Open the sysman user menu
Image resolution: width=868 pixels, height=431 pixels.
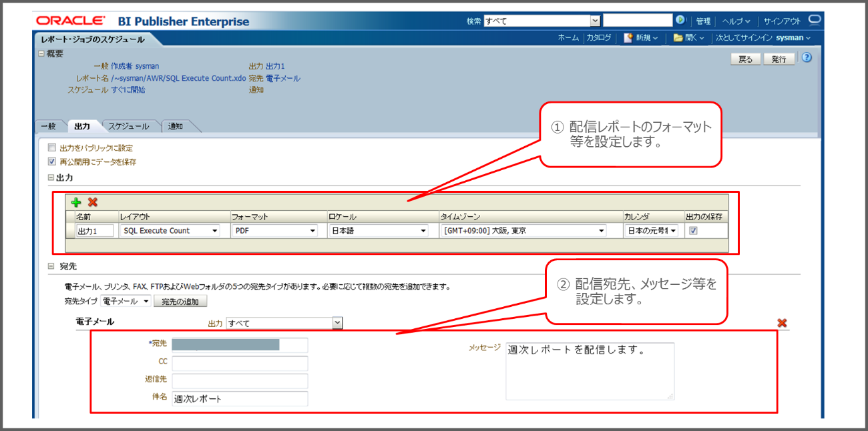(x=794, y=38)
